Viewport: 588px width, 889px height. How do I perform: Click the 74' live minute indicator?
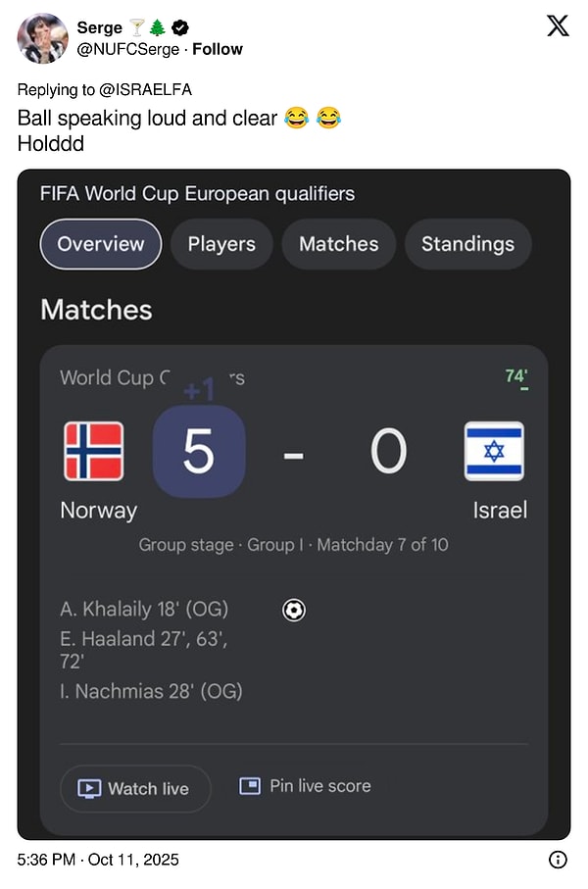[x=515, y=376]
